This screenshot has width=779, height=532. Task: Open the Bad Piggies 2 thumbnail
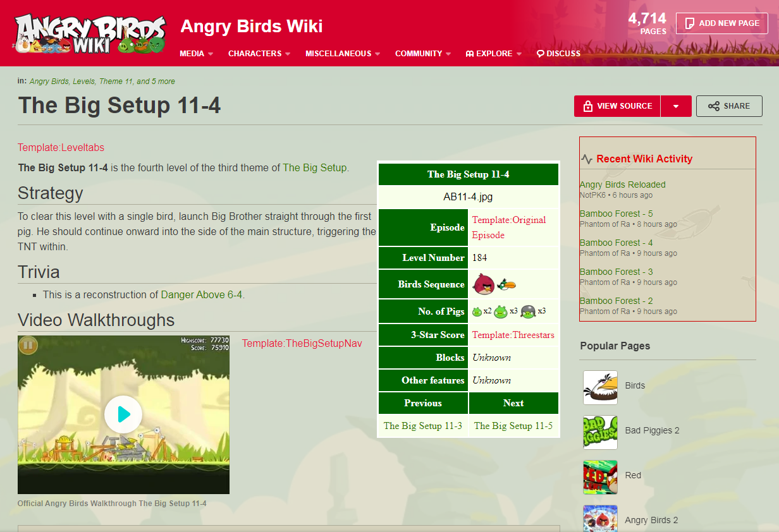click(x=600, y=432)
